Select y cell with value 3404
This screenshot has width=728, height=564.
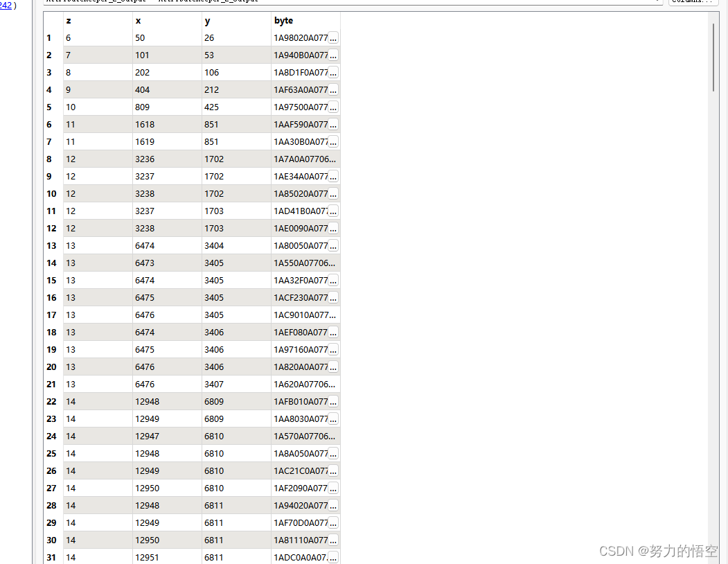(236, 246)
